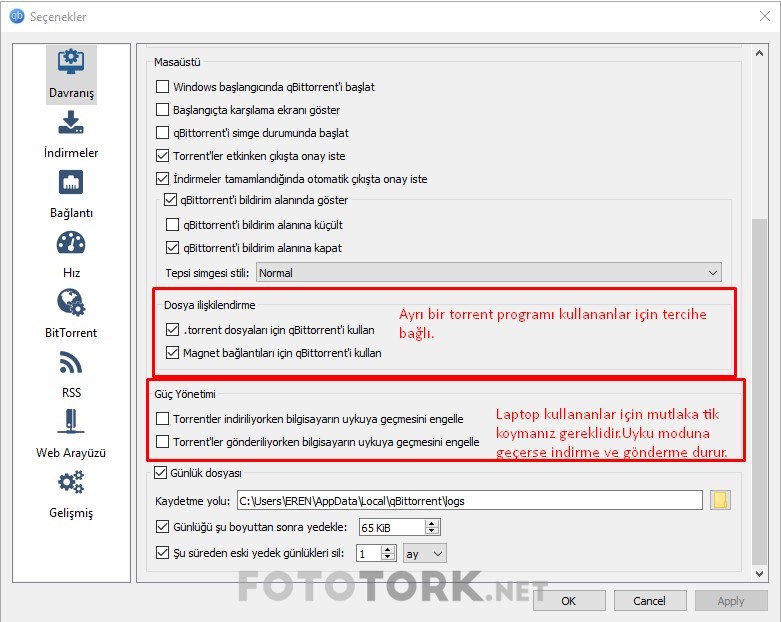Uncheck the Günlük dosyası group checkbox

[x=160, y=473]
